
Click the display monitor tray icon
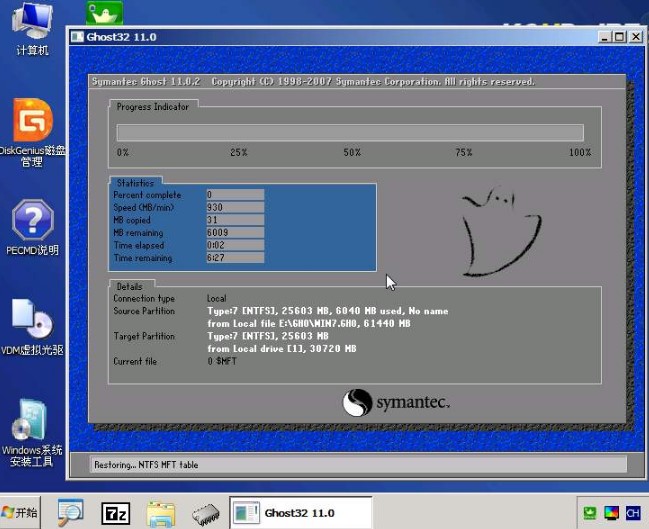pos(611,513)
